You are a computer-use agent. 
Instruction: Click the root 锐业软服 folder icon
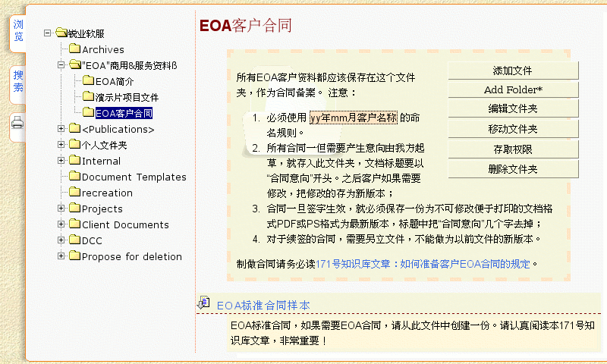point(61,33)
